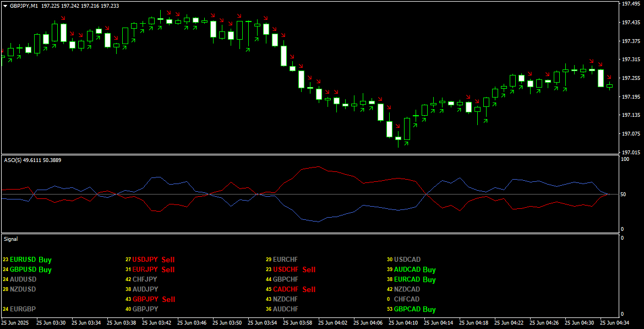This screenshot has width=644, height=329.
Task: Click the green buy arrow under the lowest candle
Action: 407,143
